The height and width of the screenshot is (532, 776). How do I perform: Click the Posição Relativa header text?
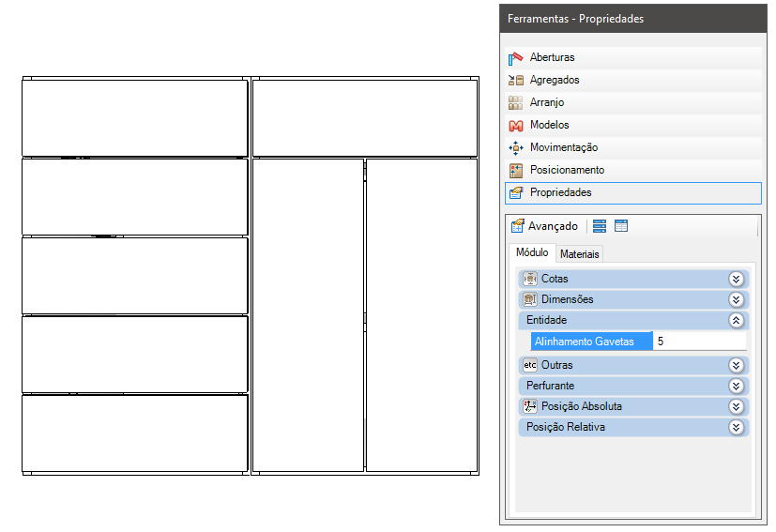pyautogui.click(x=566, y=428)
